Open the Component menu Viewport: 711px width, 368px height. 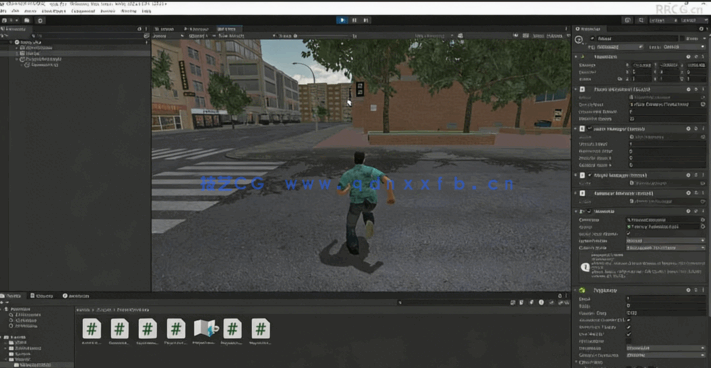[83, 10]
